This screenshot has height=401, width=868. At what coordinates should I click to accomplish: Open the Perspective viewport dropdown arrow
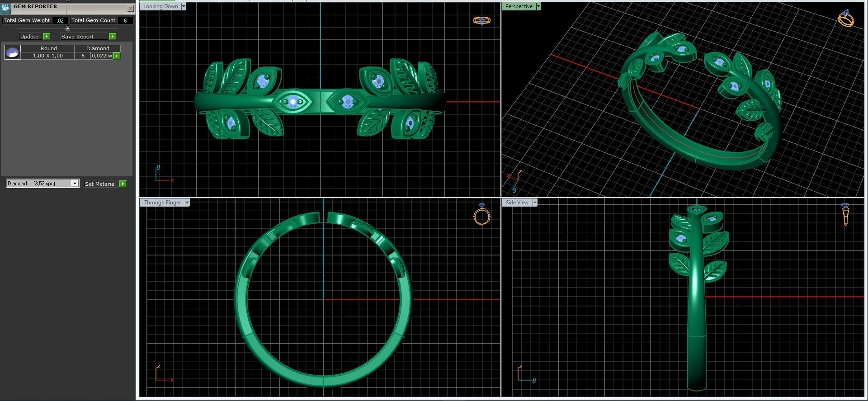[x=538, y=6]
